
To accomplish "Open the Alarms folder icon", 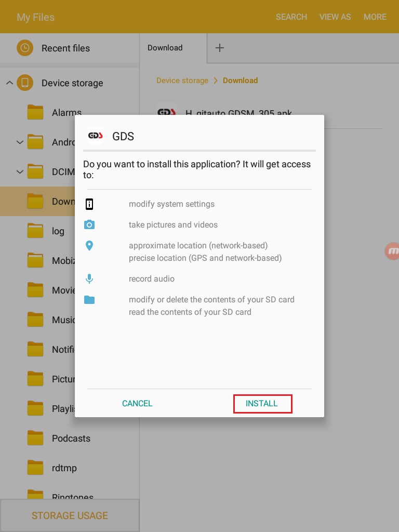I will [35, 112].
